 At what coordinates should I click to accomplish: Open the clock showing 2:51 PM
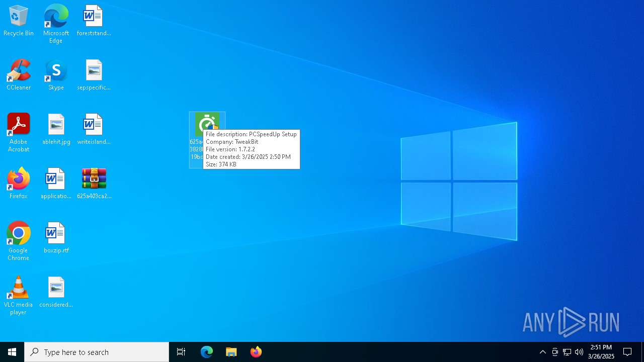coord(601,352)
